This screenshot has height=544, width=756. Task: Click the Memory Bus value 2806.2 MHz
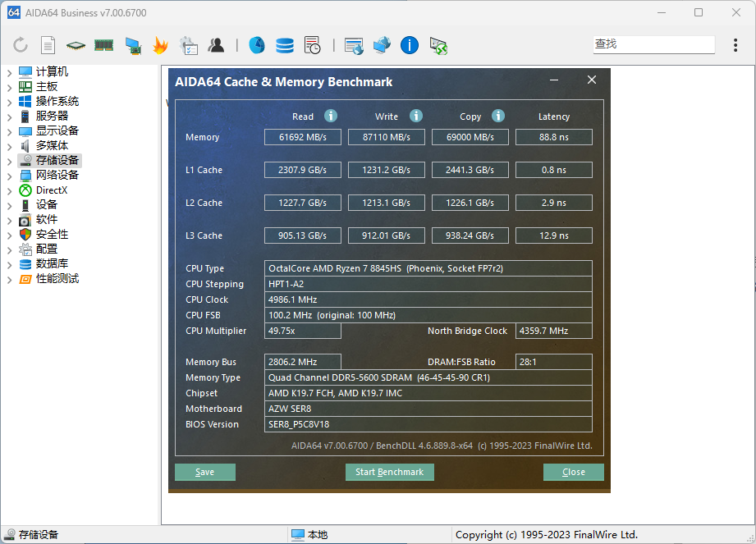point(303,362)
